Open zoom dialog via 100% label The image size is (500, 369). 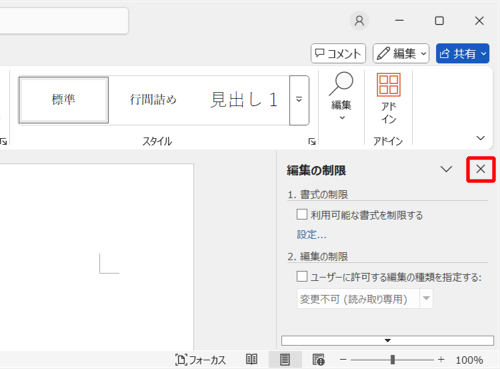pyautogui.click(x=469, y=360)
